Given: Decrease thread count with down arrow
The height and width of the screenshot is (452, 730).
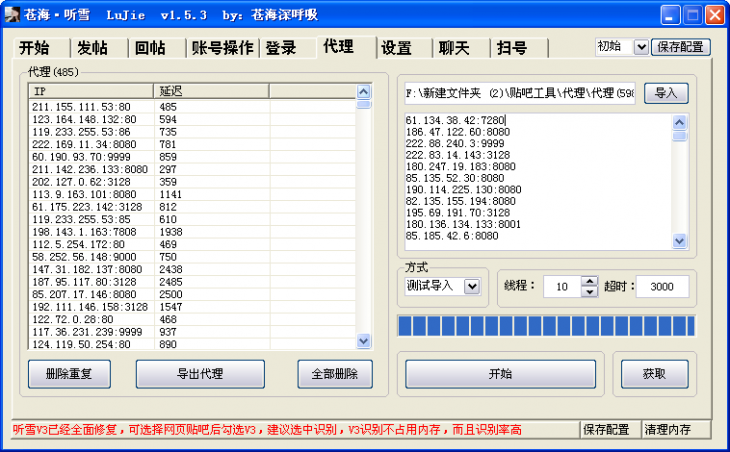Looking at the screenshot, I should [589, 292].
